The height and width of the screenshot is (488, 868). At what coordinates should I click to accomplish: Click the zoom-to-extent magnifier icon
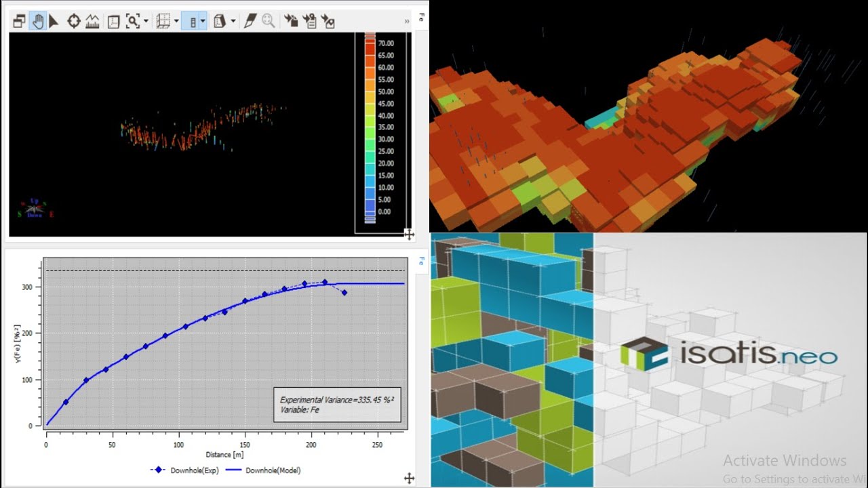coord(132,21)
